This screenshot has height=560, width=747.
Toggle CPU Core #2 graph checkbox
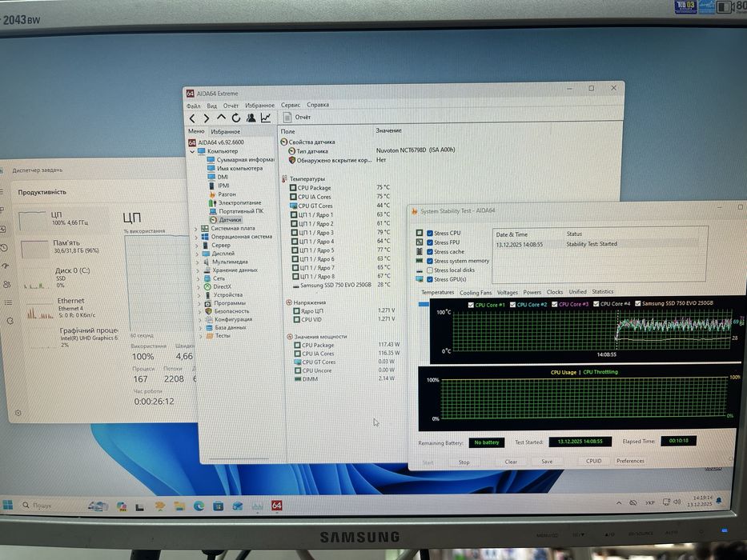click(512, 304)
